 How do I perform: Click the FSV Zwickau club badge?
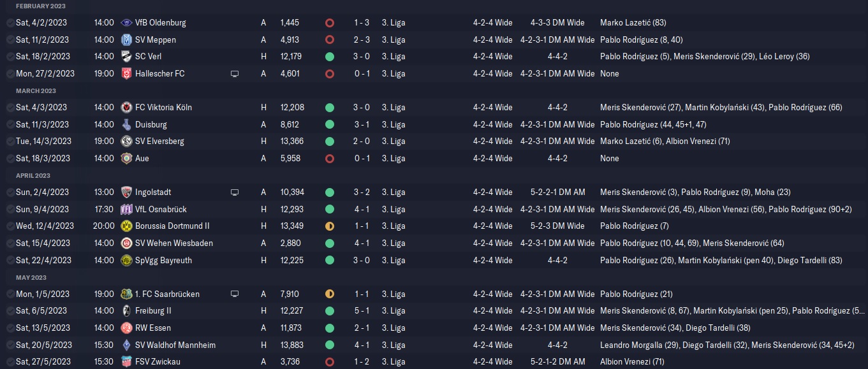126,362
